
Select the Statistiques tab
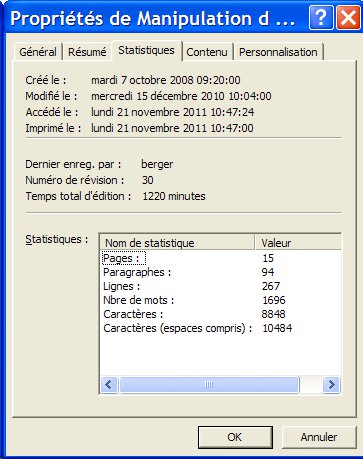click(x=147, y=50)
